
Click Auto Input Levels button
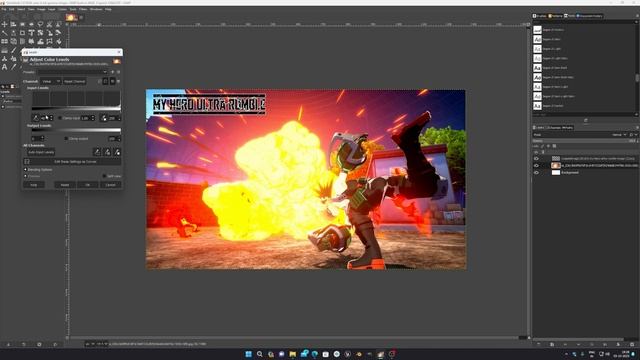pos(41,152)
